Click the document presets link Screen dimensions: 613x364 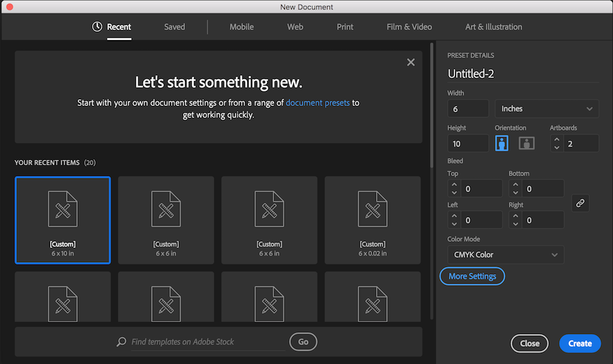317,102
